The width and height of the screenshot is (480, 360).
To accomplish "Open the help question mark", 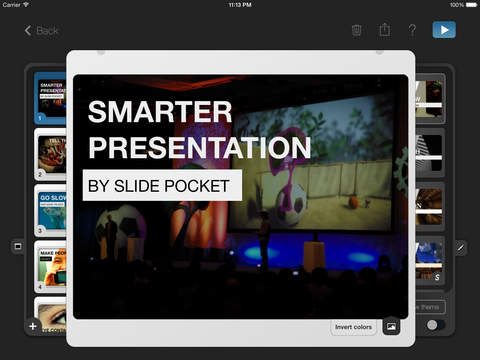I will coord(412,30).
